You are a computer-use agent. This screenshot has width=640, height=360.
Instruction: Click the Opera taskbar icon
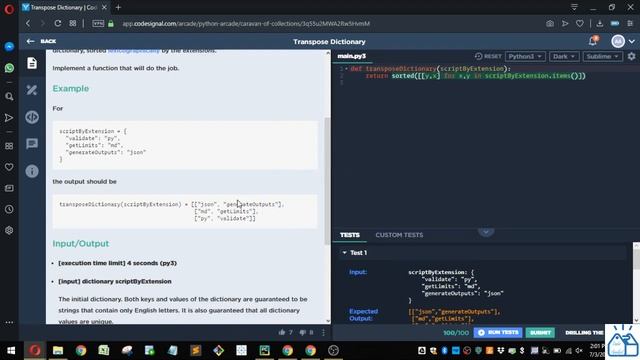(35, 350)
